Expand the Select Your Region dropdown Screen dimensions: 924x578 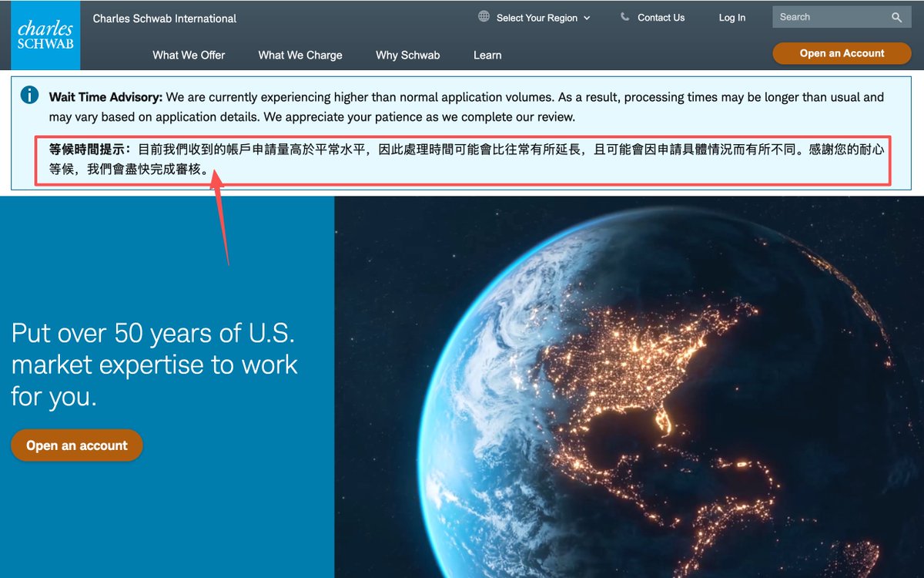tap(543, 18)
